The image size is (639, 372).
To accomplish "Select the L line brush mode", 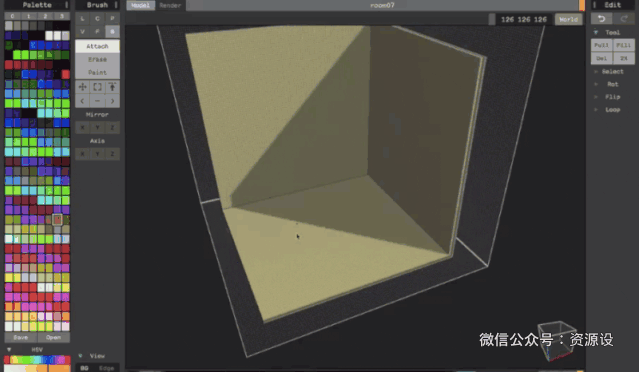I will pos(82,19).
